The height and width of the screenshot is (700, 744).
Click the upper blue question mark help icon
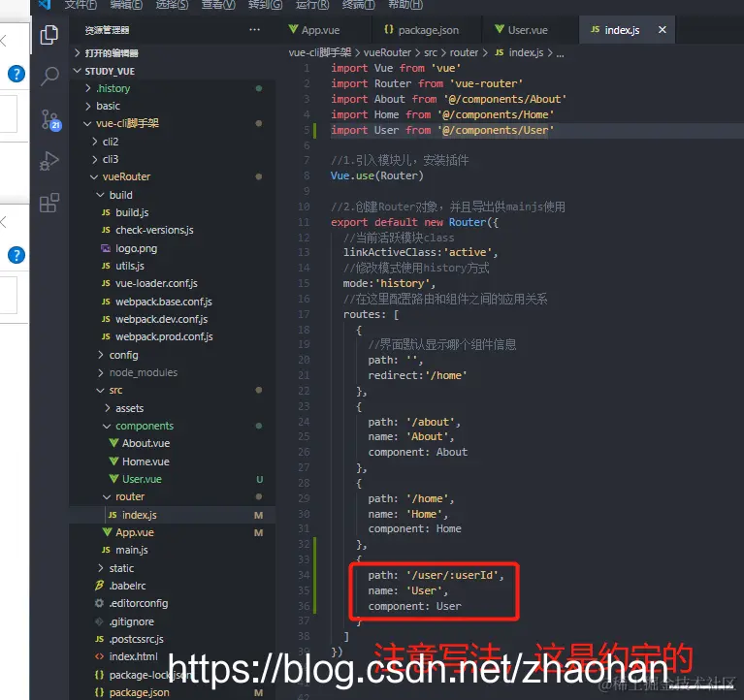[x=16, y=74]
